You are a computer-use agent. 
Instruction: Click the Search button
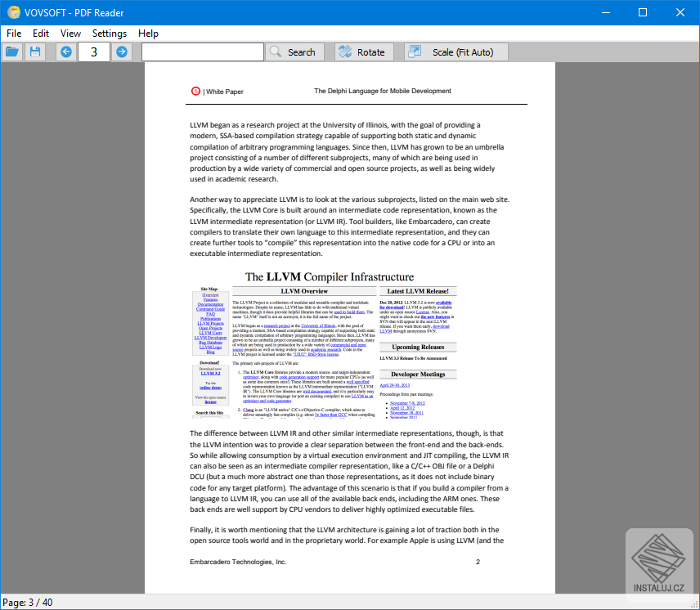click(294, 52)
